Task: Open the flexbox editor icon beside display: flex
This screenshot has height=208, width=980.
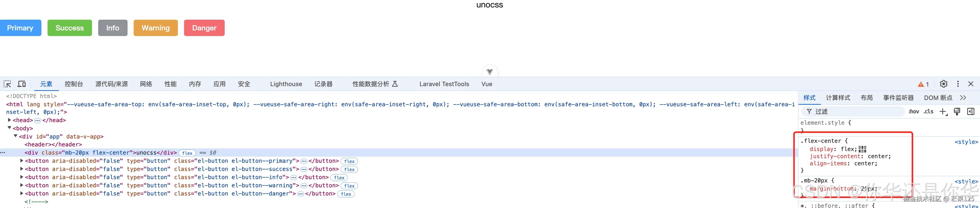Action: (x=862, y=149)
